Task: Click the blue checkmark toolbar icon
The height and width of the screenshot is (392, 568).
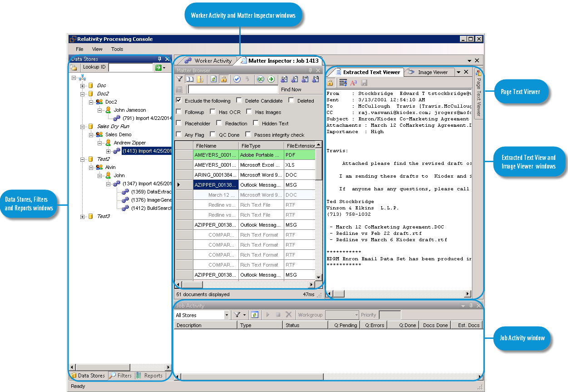Action: (x=237, y=79)
